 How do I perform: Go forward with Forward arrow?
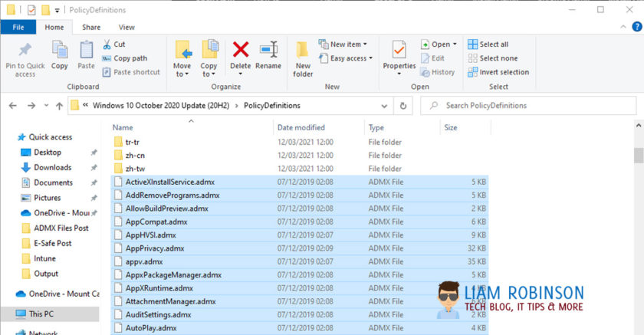[31, 106]
